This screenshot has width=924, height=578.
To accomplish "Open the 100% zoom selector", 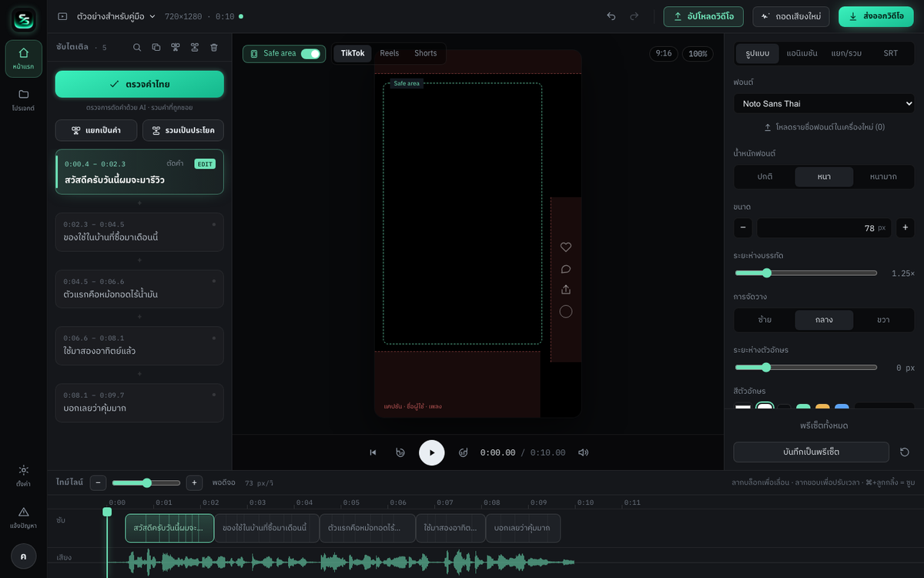I will [x=698, y=53].
